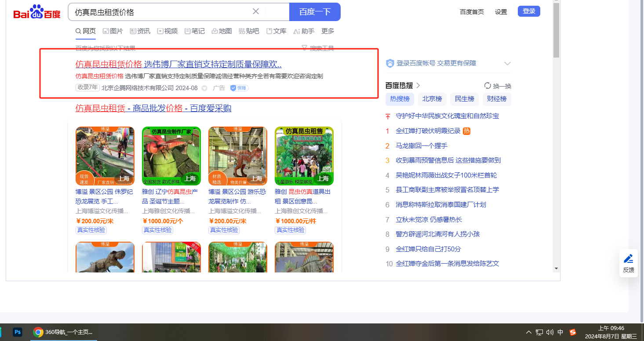
Task: Open the 仿真昆虫租赁 - 商品批发价格 - 百度爱采购 link
Action: [153, 108]
